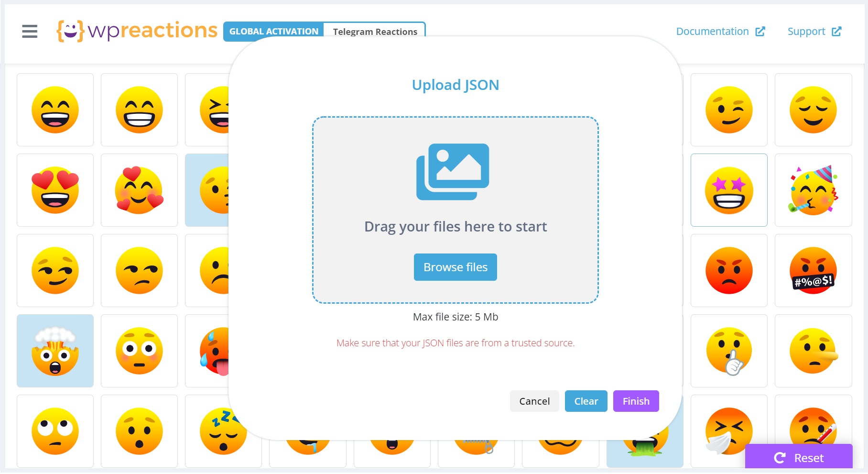Select the star-struck emoji
The width and height of the screenshot is (868, 474).
[728, 190]
